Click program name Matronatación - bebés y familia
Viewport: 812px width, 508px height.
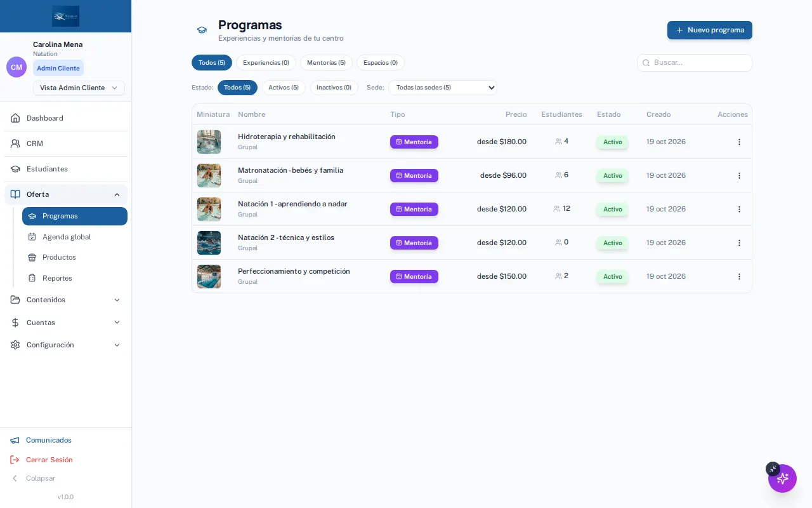(291, 170)
